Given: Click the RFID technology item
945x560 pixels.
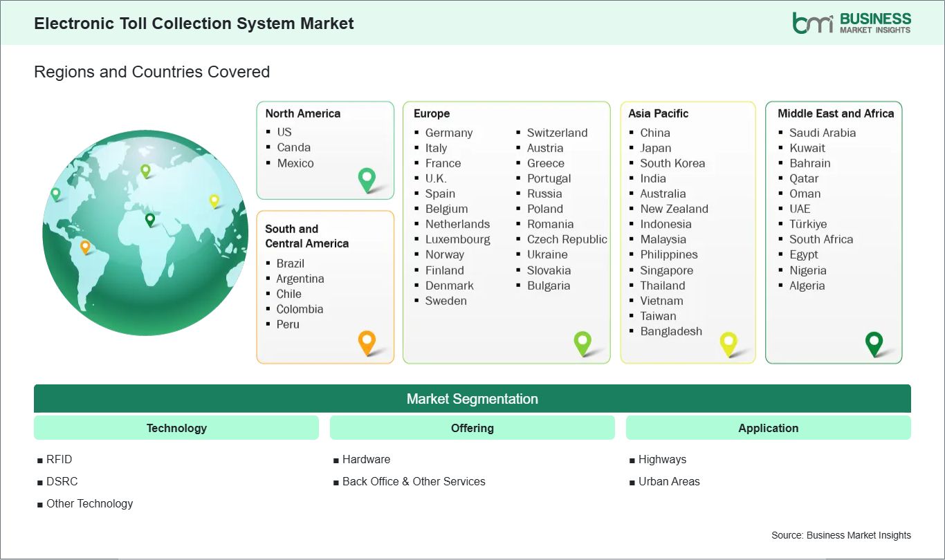Looking at the screenshot, I should (x=59, y=459).
